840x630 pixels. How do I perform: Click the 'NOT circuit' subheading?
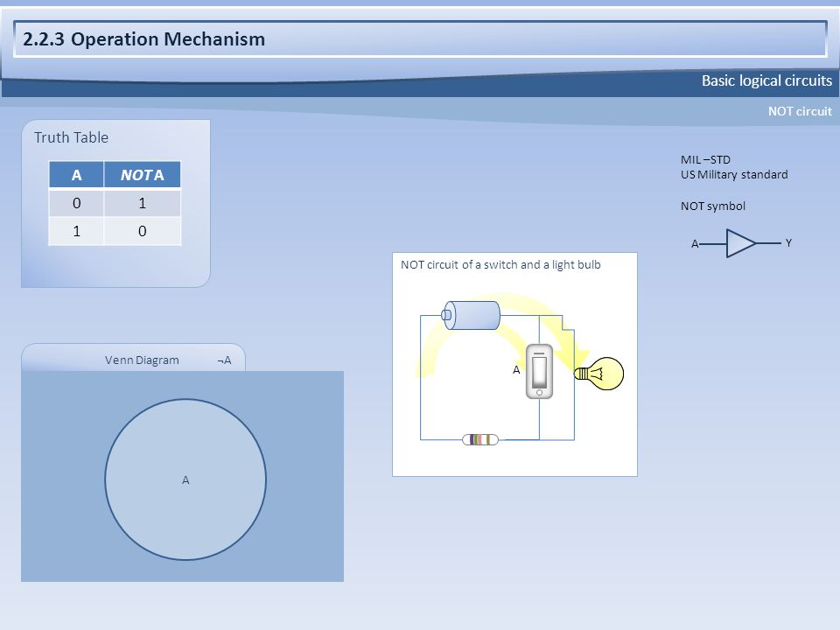point(800,111)
